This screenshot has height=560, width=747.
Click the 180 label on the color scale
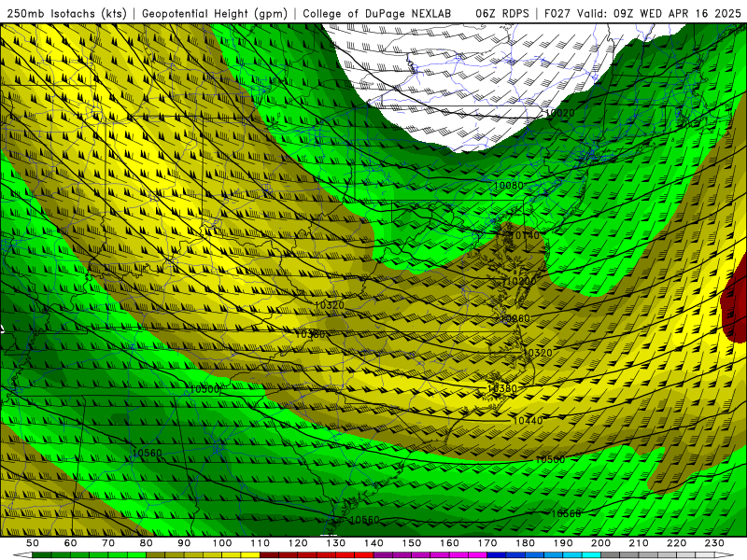pos(526,543)
